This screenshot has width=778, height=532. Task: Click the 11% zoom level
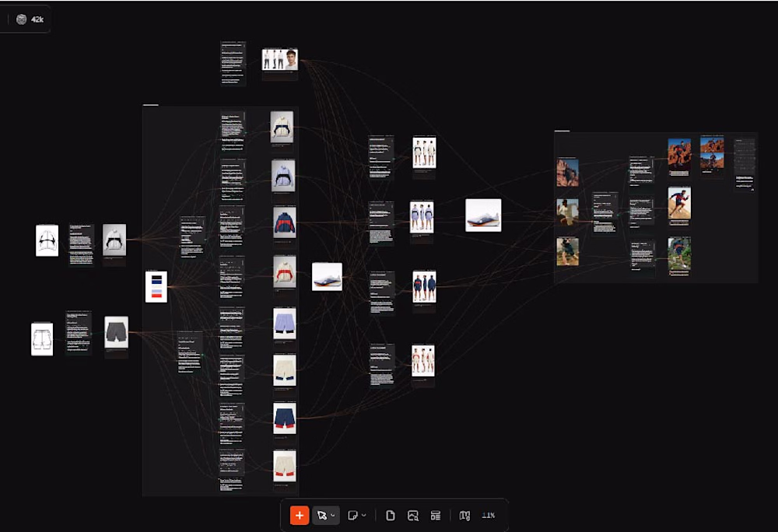(489, 516)
